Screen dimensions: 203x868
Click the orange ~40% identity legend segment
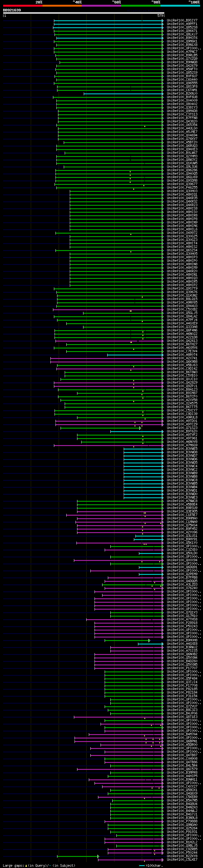coord(62,6)
